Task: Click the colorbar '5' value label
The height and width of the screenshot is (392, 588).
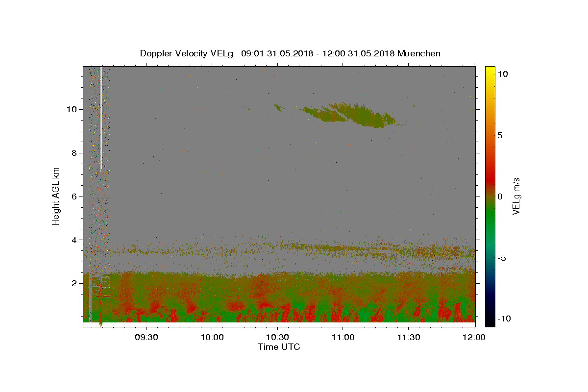Action: pos(500,135)
